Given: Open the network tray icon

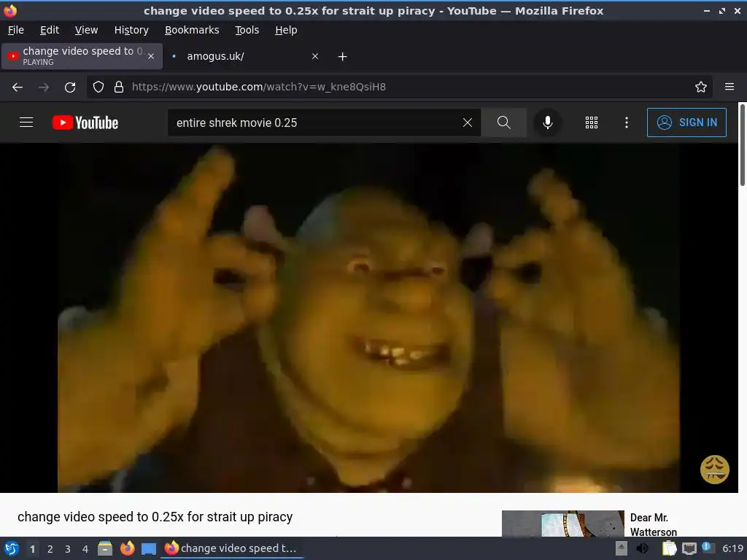Looking at the screenshot, I should click(689, 548).
